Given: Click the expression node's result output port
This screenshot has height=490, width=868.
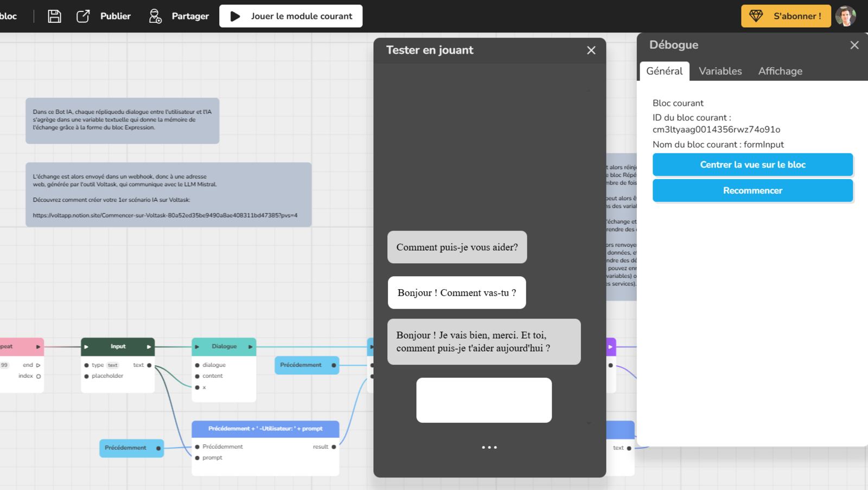Looking at the screenshot, I should (334, 447).
